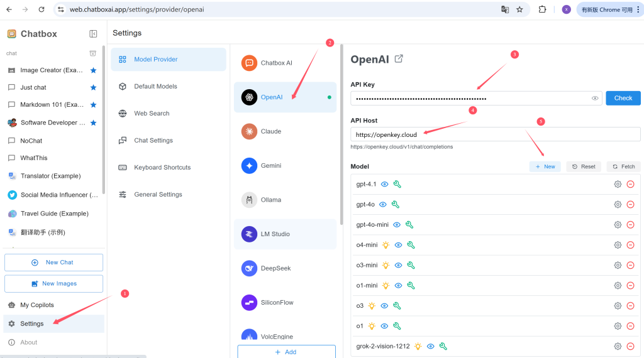Screen dimensions: 644x358
Task: Open My Copilots
Action: click(x=53, y=305)
